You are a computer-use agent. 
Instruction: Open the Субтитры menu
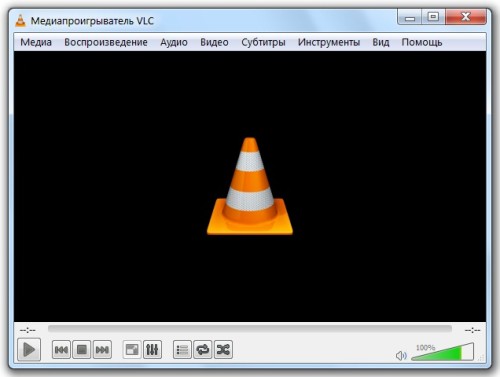263,42
